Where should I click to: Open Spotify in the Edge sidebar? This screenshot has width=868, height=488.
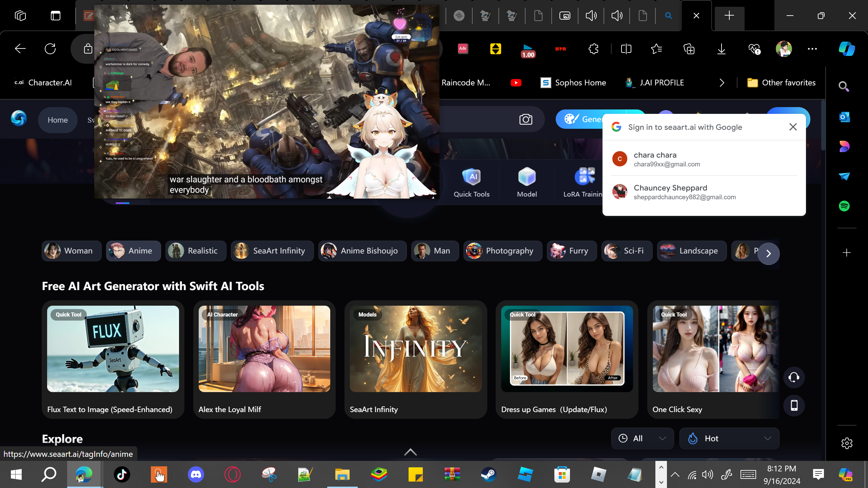click(x=844, y=206)
